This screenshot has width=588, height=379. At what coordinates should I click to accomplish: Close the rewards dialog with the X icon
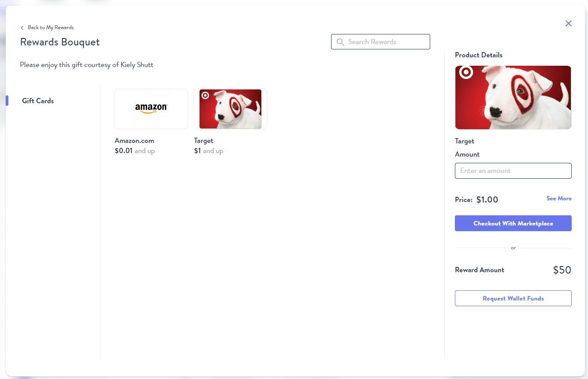[x=569, y=23]
